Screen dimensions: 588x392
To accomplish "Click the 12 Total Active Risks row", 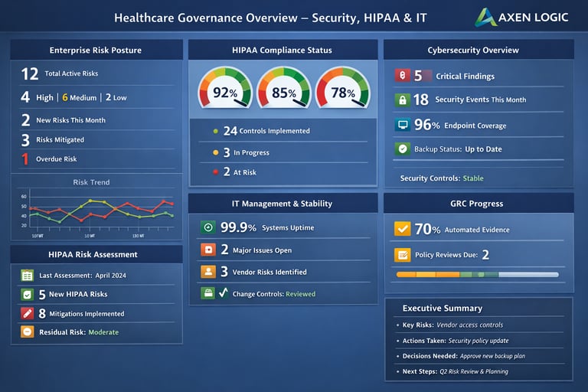I will [x=96, y=74].
